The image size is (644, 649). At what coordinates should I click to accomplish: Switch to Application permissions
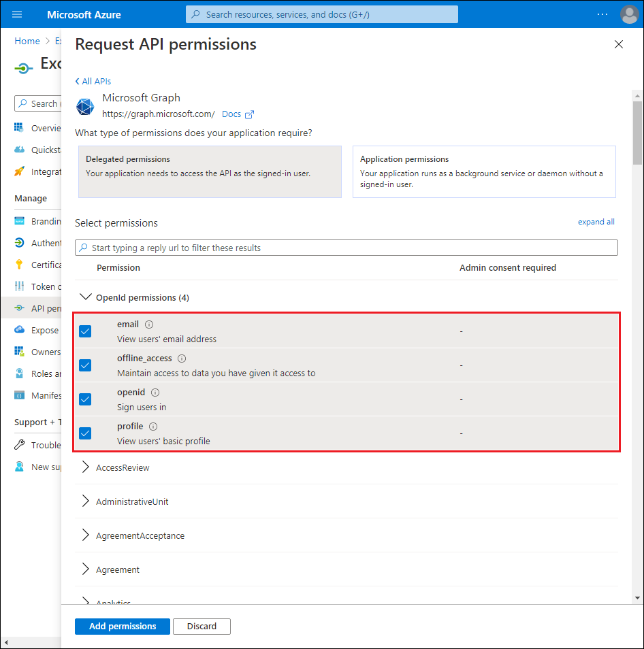[484, 171]
